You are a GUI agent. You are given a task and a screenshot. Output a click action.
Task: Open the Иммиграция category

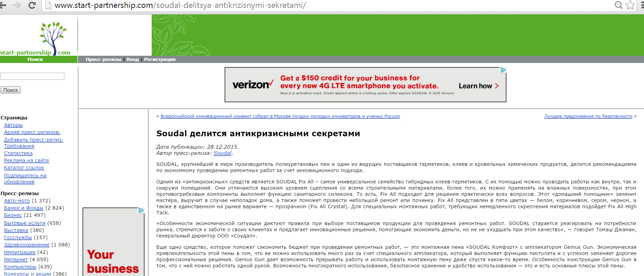[x=20, y=252]
